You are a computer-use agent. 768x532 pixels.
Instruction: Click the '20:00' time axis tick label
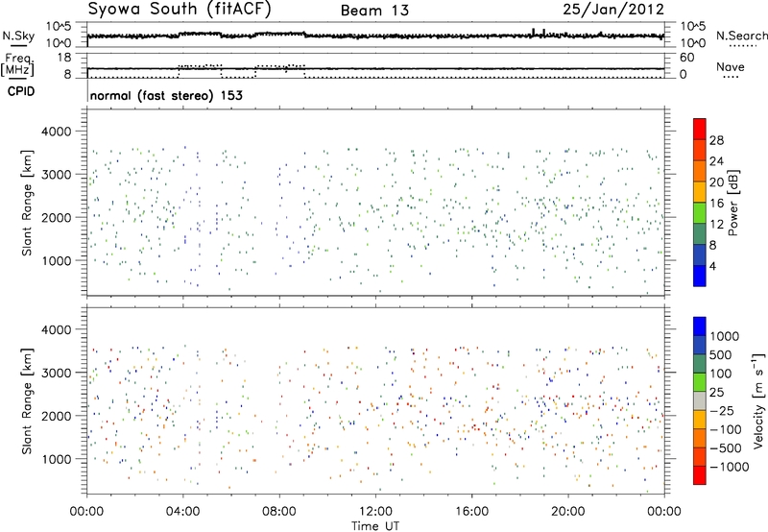tap(568, 512)
